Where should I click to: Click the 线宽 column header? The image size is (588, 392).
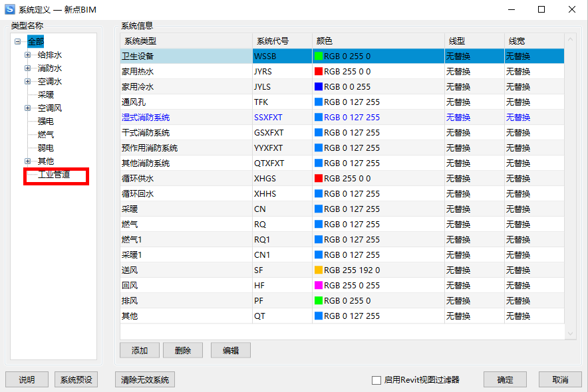coord(534,41)
